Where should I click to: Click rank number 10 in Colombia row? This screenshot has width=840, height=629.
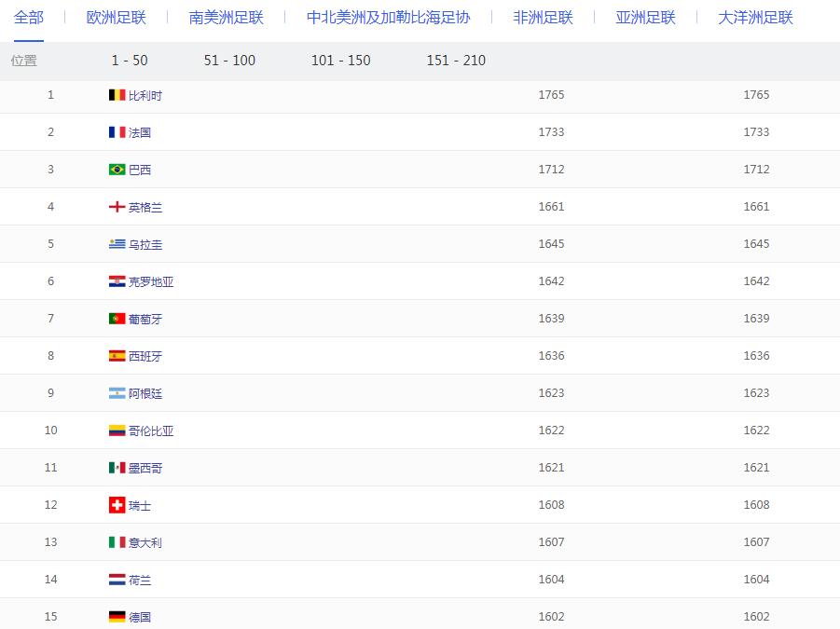[51, 431]
